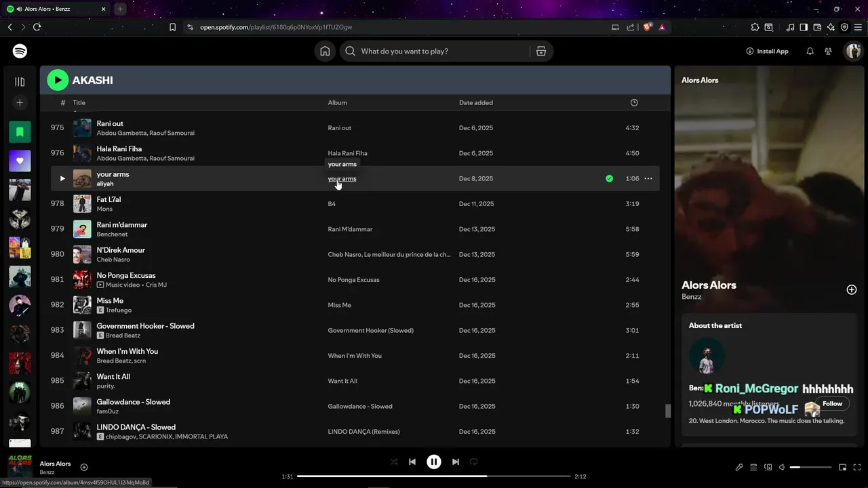Toggle saved checkmark on 'your arms'
868x488 pixels.
[609, 178]
